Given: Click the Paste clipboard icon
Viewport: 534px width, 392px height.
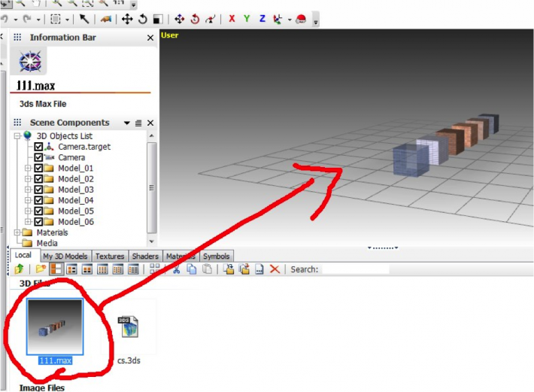Looking at the screenshot, I should pyautogui.click(x=207, y=269).
